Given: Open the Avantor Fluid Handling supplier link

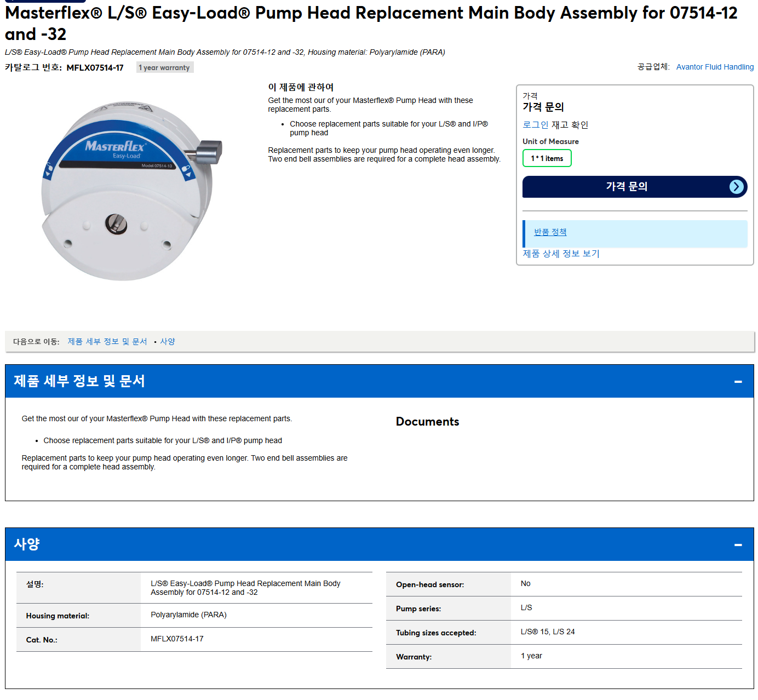Looking at the screenshot, I should [715, 67].
